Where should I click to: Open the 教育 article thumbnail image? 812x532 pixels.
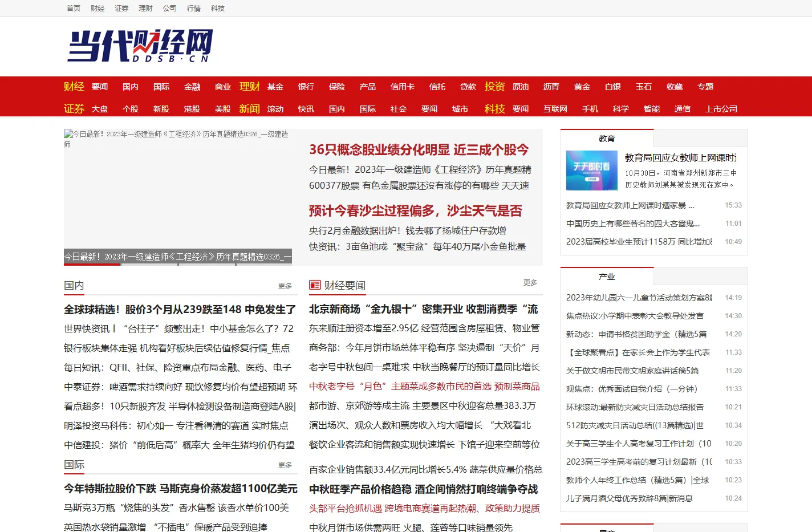[x=591, y=170]
